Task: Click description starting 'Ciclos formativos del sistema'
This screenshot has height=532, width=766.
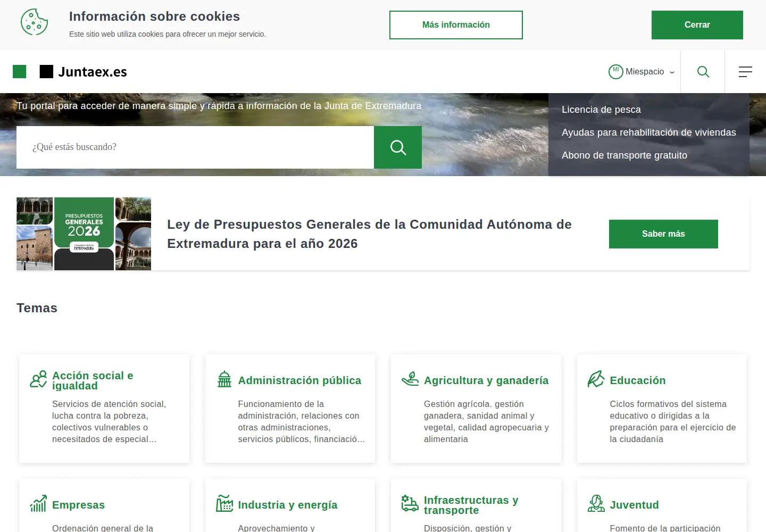Action: click(x=673, y=421)
